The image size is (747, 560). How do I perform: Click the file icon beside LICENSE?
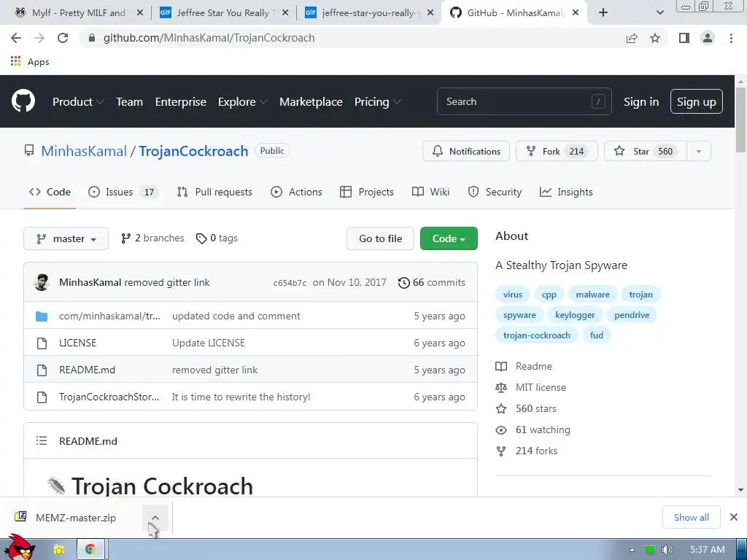(x=42, y=343)
